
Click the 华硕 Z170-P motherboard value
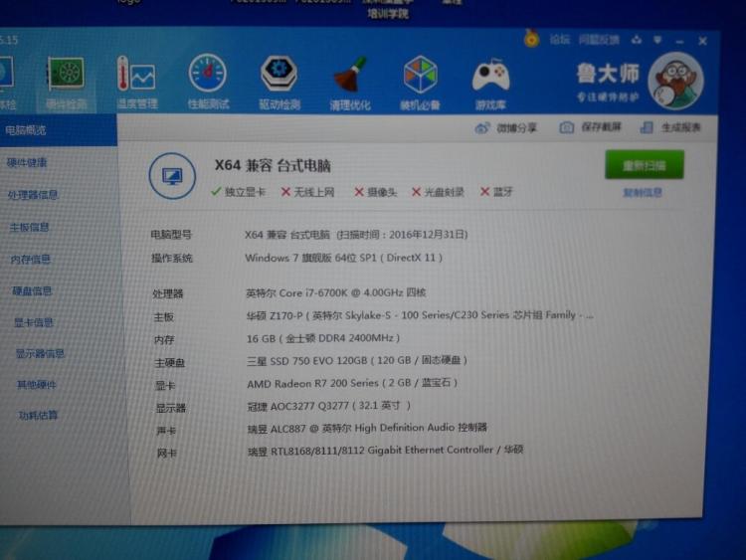coord(420,315)
